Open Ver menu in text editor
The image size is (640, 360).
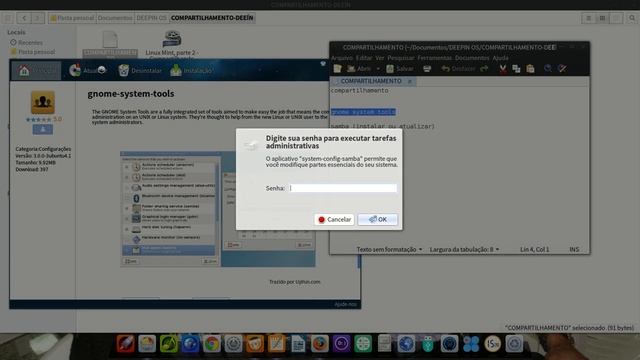380,58
